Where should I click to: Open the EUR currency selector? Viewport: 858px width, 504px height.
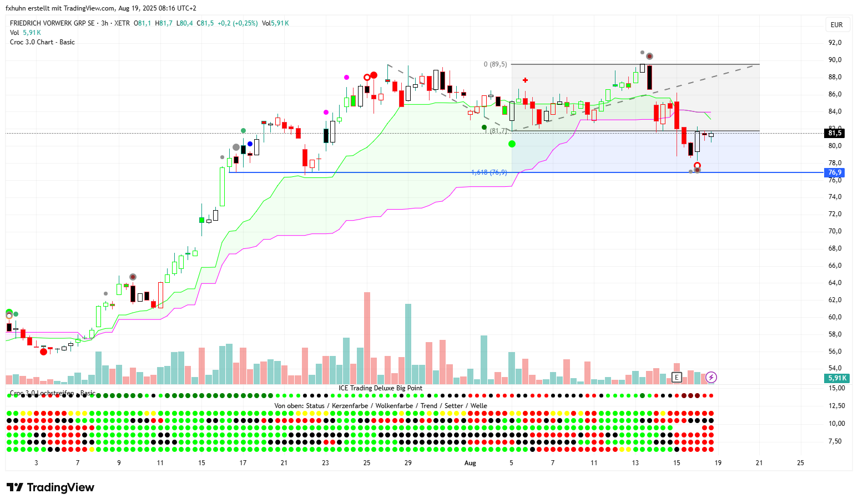(836, 25)
